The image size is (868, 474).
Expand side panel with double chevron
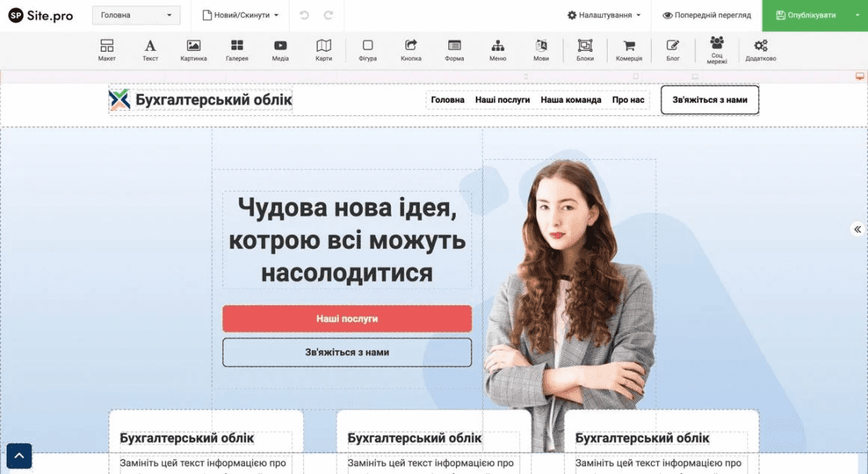858,228
